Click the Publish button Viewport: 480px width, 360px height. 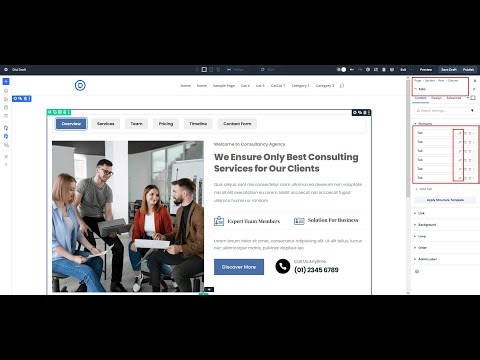pos(468,69)
